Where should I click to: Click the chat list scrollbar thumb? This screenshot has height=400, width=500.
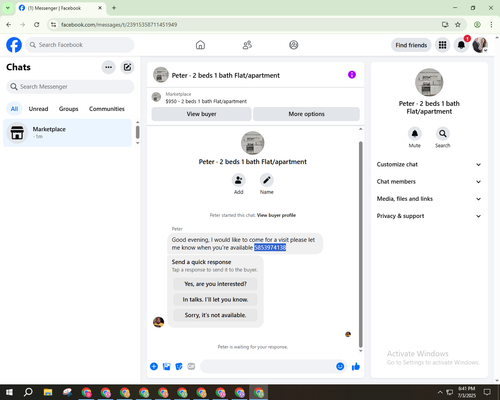137,132
